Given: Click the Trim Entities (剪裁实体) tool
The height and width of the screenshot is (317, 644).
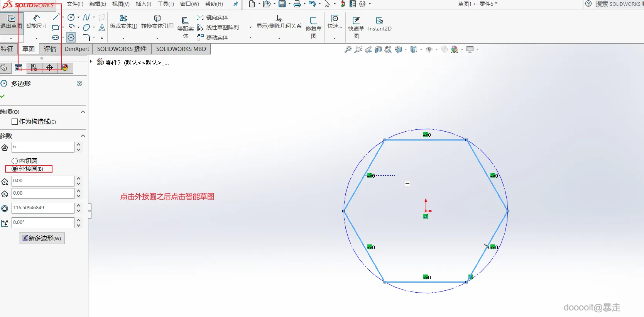Looking at the screenshot, I should point(123,22).
